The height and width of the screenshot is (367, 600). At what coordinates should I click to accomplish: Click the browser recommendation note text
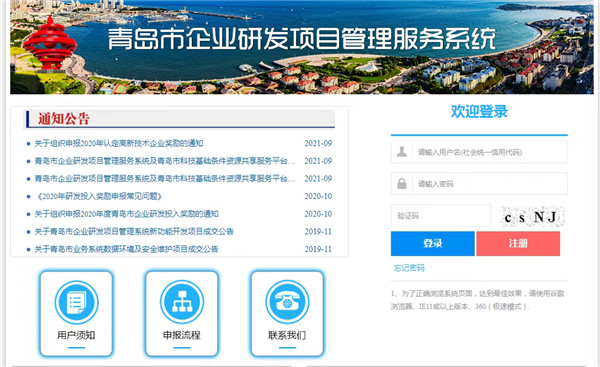[478, 300]
